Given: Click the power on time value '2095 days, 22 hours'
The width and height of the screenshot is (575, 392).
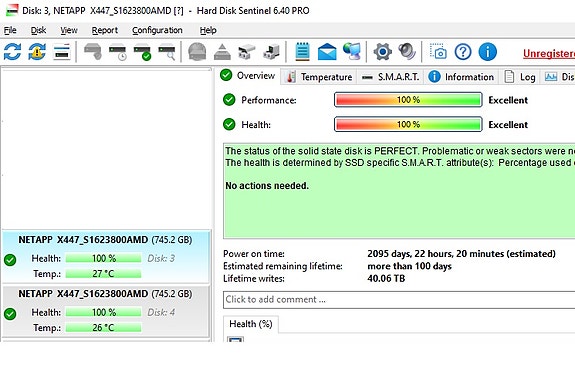Looking at the screenshot, I should coord(461,253).
